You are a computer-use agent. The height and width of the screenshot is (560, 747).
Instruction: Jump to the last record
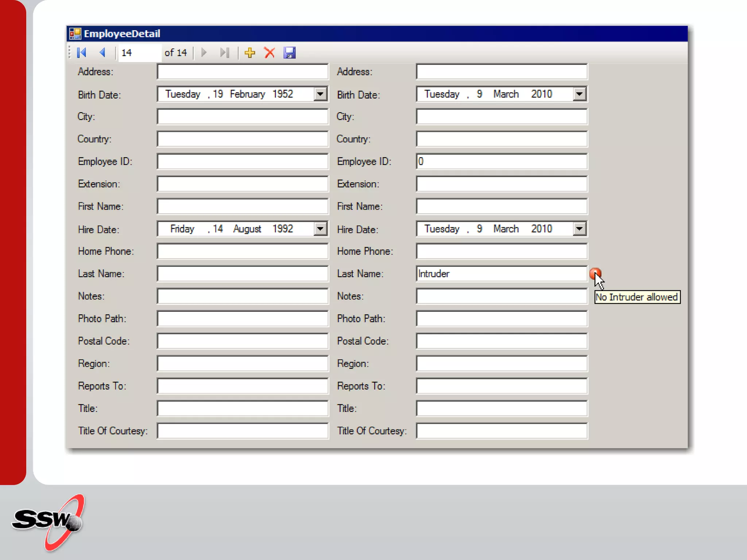[x=225, y=52]
